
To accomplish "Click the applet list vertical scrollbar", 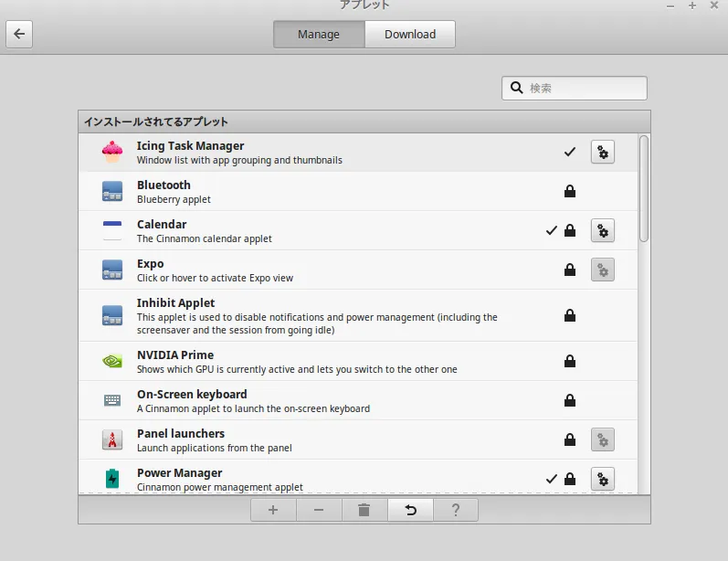I will pyautogui.click(x=643, y=188).
